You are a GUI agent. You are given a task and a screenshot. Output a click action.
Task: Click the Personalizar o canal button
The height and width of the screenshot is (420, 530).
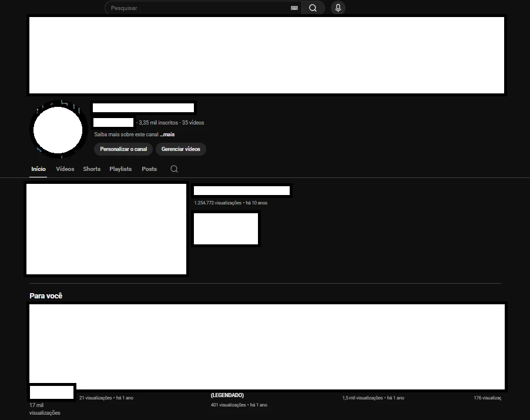point(123,149)
